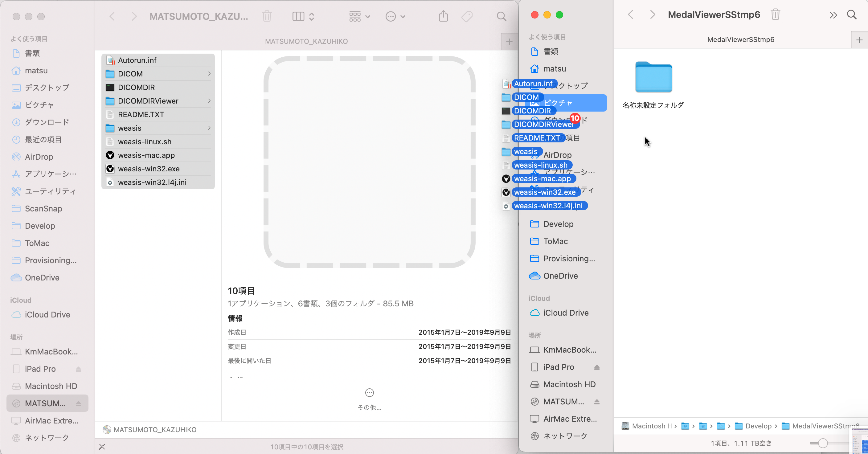Eject MATSUM... disc in left window sidebar

(78, 403)
